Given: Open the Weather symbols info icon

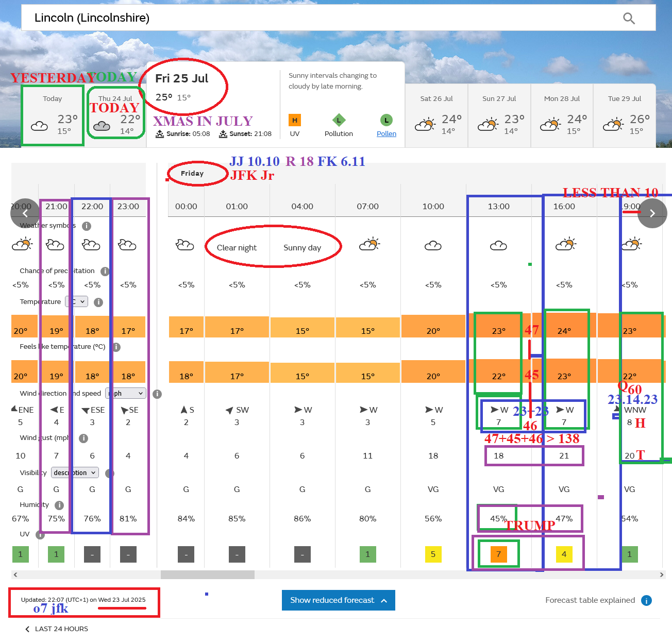Looking at the screenshot, I should [x=87, y=226].
